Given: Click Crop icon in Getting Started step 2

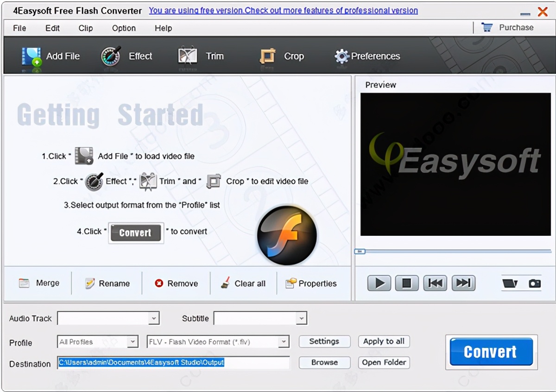Looking at the screenshot, I should pos(213,181).
